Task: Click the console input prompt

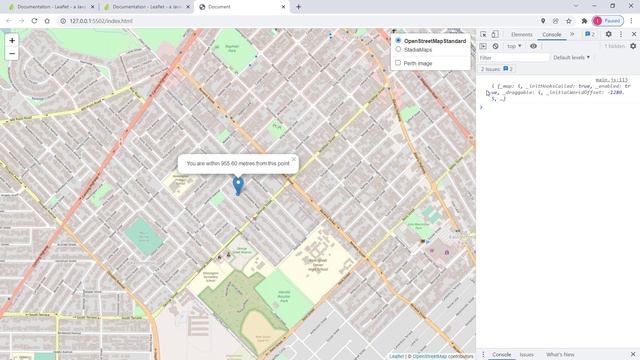Action: tap(559, 107)
